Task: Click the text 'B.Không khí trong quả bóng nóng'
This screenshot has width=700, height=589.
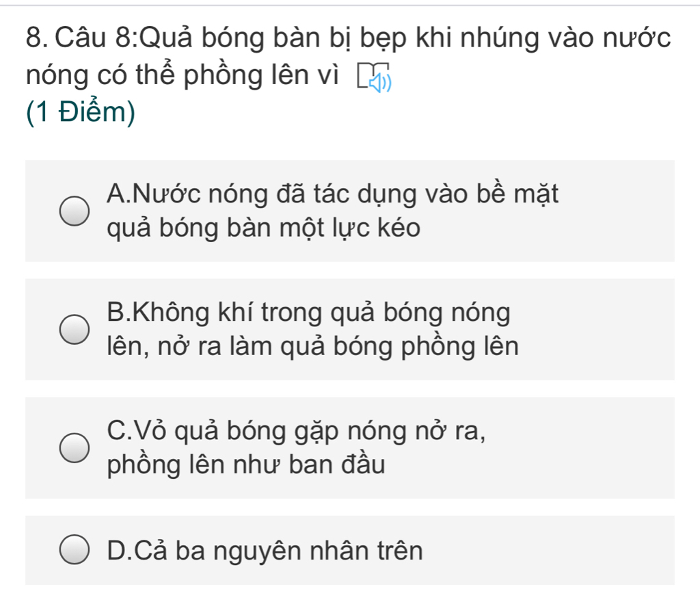Action: (x=308, y=313)
